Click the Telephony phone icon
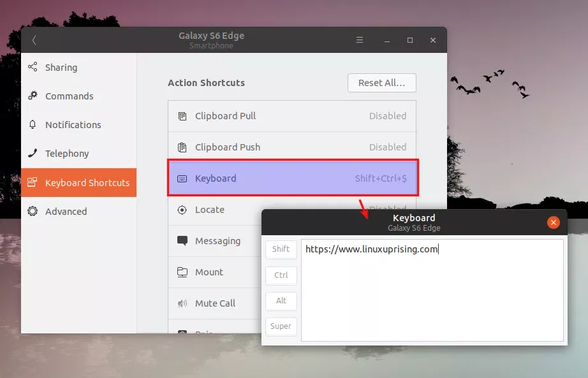This screenshot has width=588, height=378. pos(33,154)
